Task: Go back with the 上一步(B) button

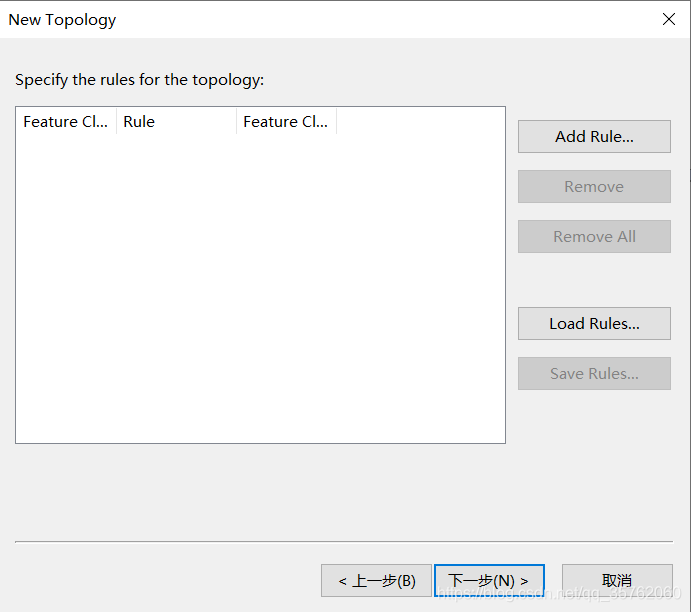Action: (x=376, y=581)
